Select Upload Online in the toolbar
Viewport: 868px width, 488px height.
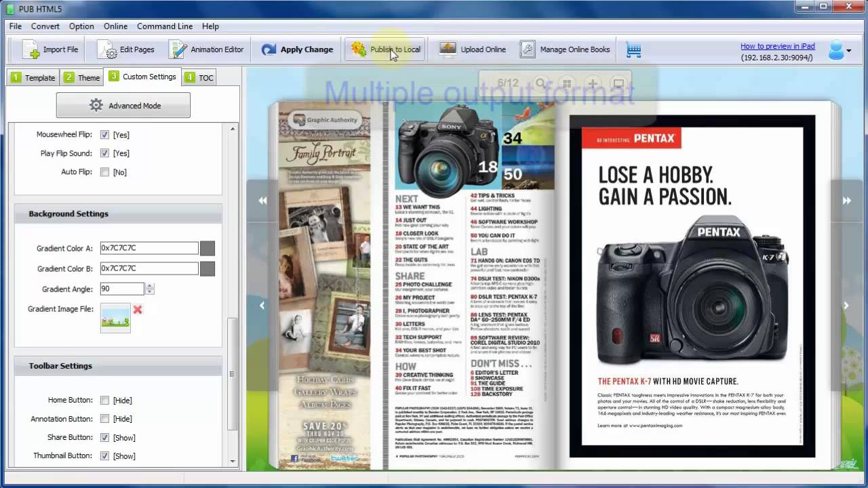pyautogui.click(x=473, y=49)
